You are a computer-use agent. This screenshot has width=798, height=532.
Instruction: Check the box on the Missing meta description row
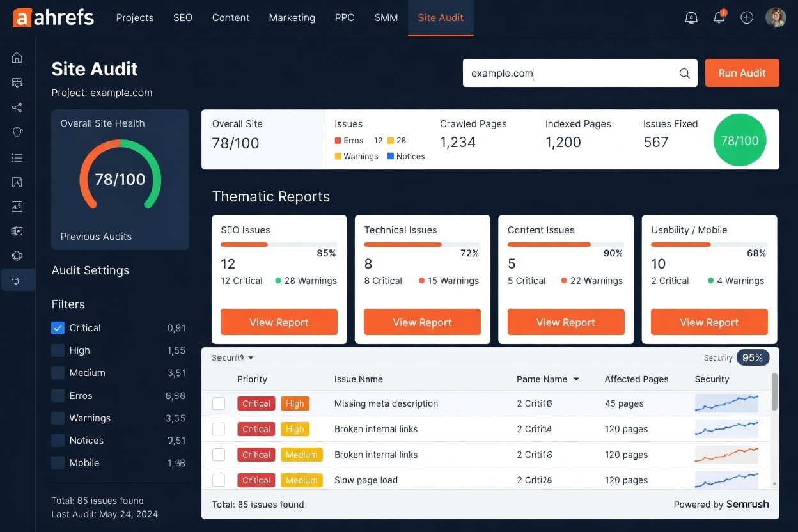(x=219, y=403)
